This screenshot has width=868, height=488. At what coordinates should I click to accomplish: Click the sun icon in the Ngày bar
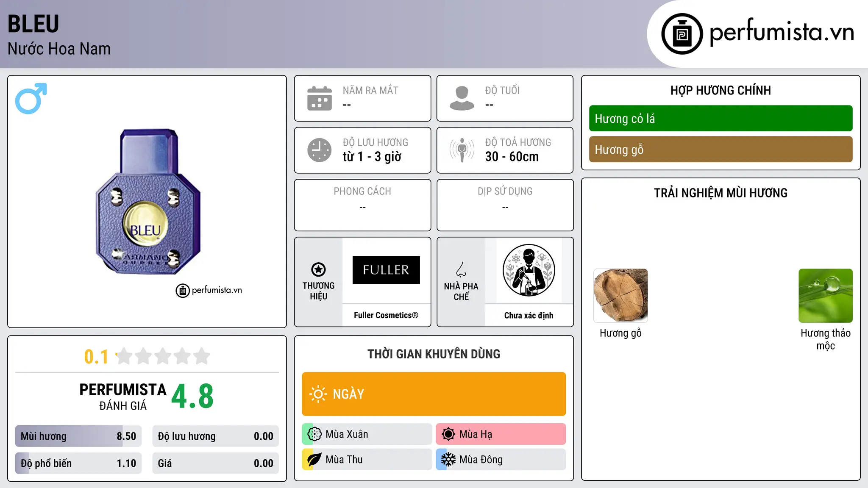pos(318,394)
